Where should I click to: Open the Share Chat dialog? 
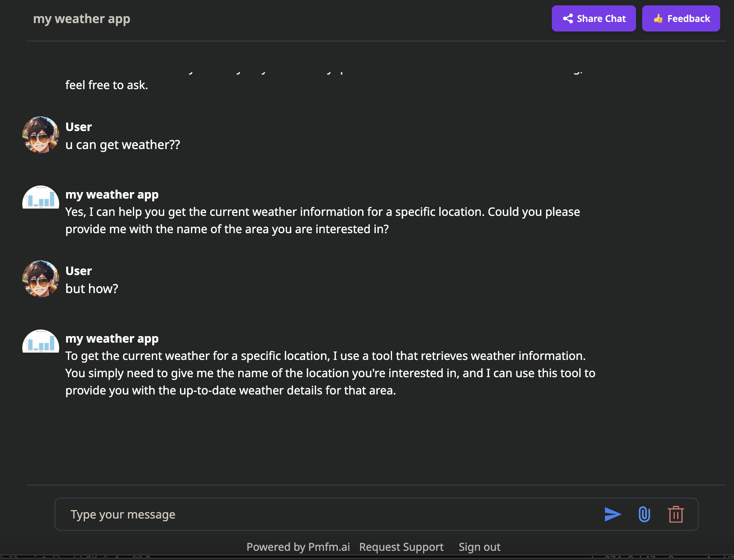(593, 18)
